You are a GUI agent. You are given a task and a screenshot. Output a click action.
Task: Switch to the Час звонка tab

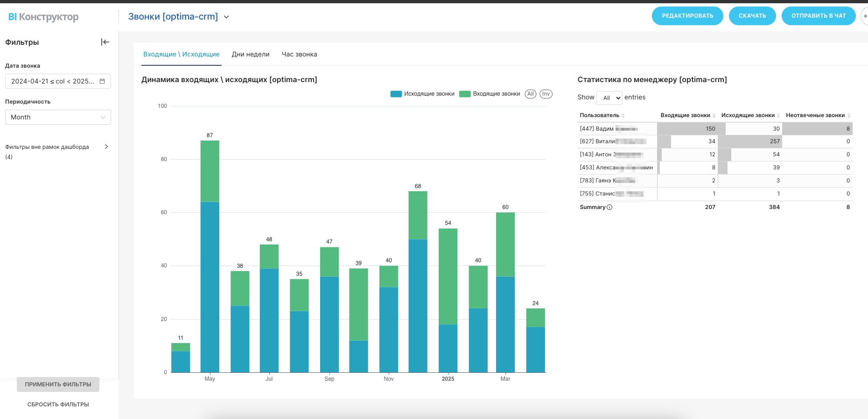(299, 54)
